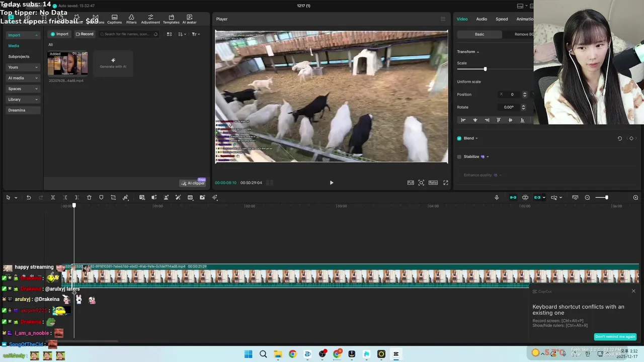Toggle the auto snapping icon

pyautogui.click(x=525, y=198)
